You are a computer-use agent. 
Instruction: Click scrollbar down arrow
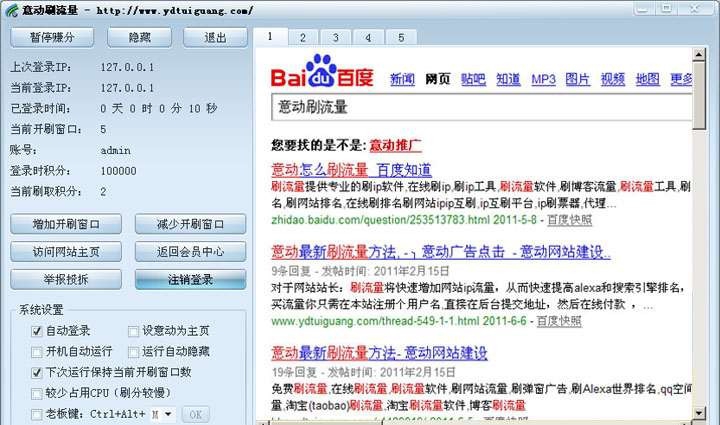click(699, 413)
